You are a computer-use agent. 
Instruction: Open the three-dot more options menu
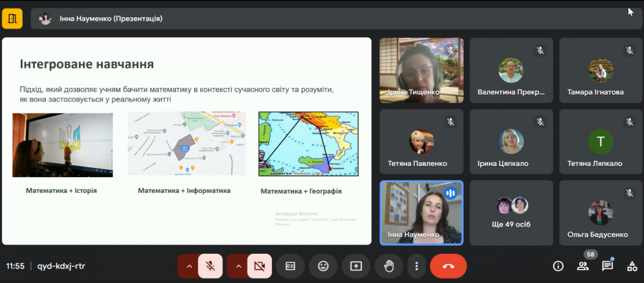416,266
